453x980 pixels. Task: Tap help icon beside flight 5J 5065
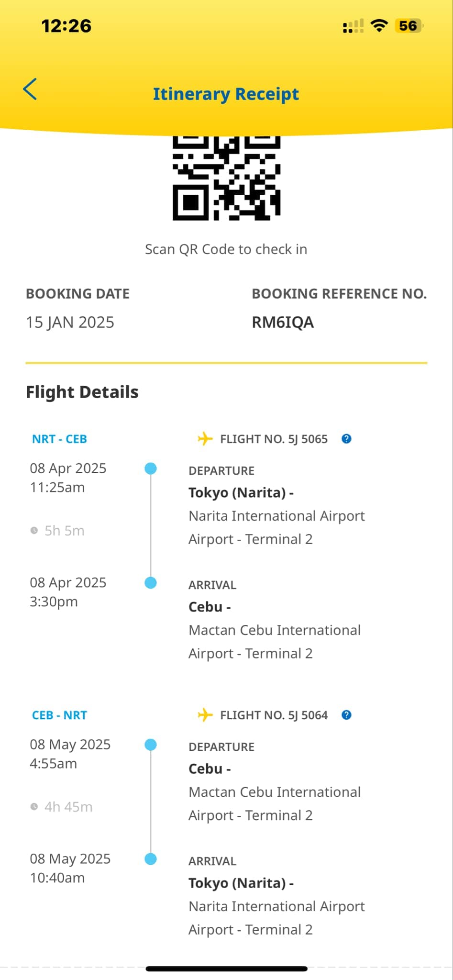tap(346, 439)
